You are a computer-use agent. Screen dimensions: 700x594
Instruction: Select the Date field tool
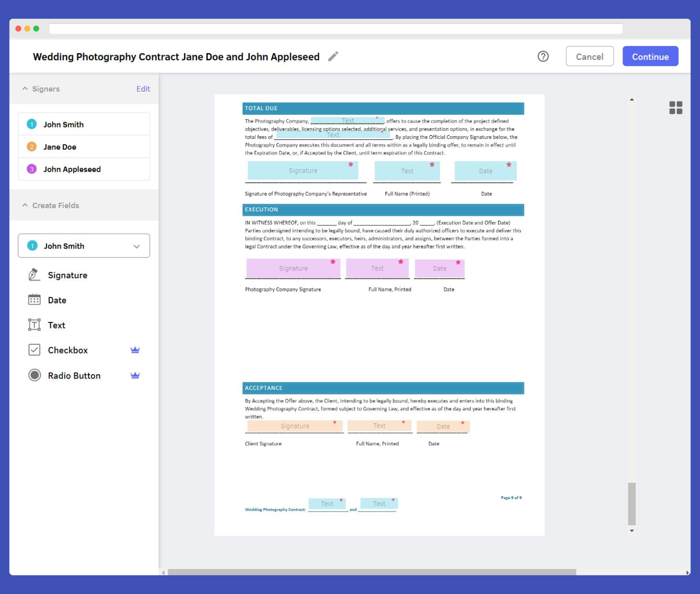pyautogui.click(x=57, y=300)
